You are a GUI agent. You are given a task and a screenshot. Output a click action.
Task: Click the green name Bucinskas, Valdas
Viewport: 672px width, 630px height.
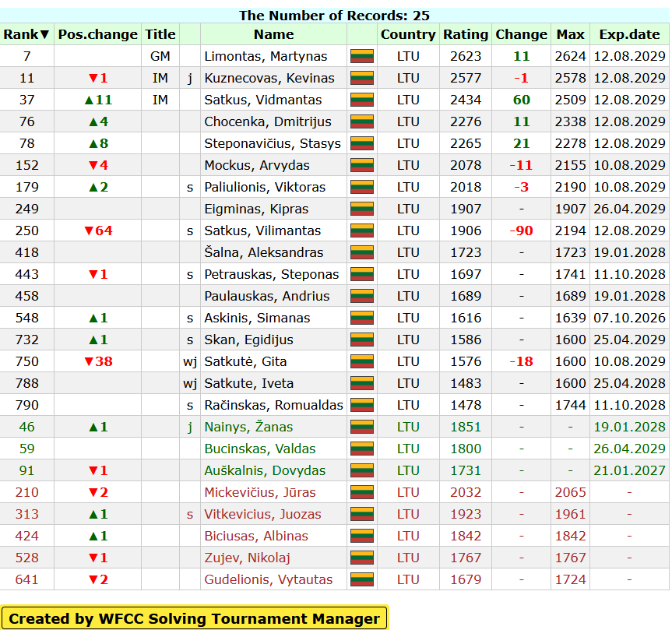coord(260,449)
